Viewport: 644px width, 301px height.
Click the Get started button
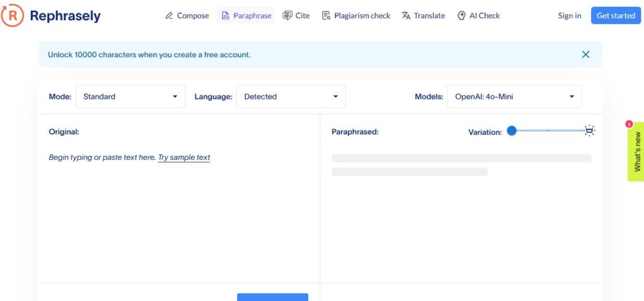[616, 16]
